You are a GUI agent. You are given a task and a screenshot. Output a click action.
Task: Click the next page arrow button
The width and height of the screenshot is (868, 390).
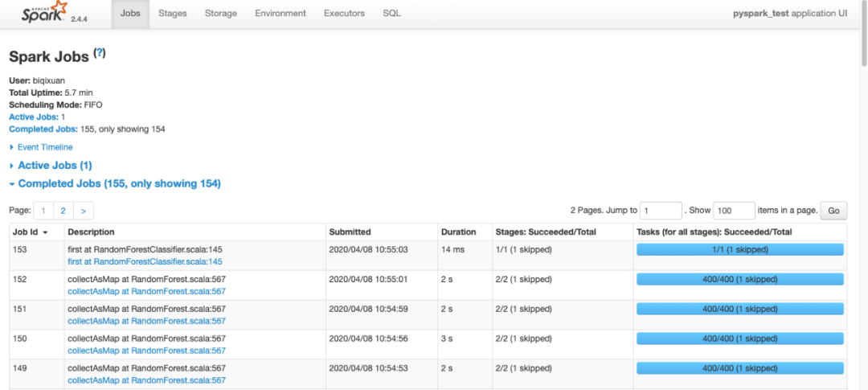[x=83, y=211]
